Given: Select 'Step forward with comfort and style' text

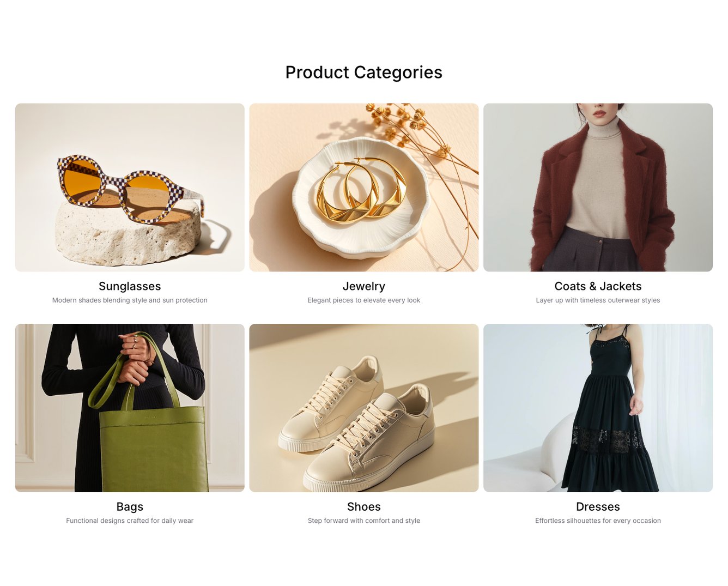Looking at the screenshot, I should point(364,521).
